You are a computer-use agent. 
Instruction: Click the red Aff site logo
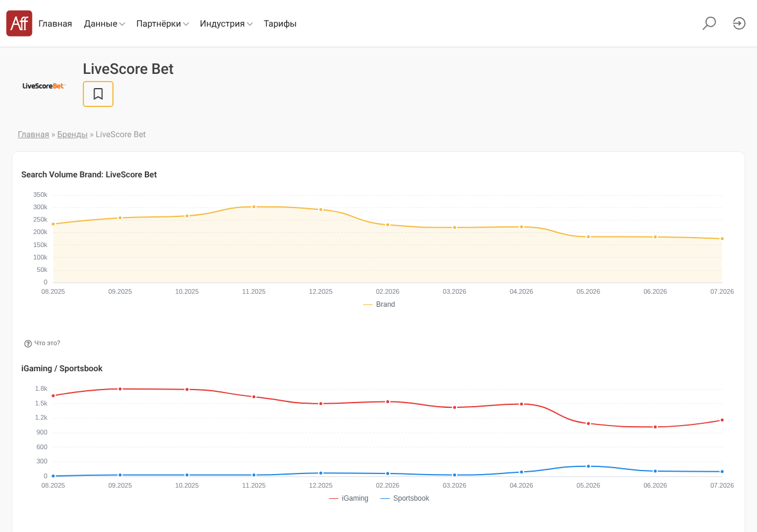(19, 23)
